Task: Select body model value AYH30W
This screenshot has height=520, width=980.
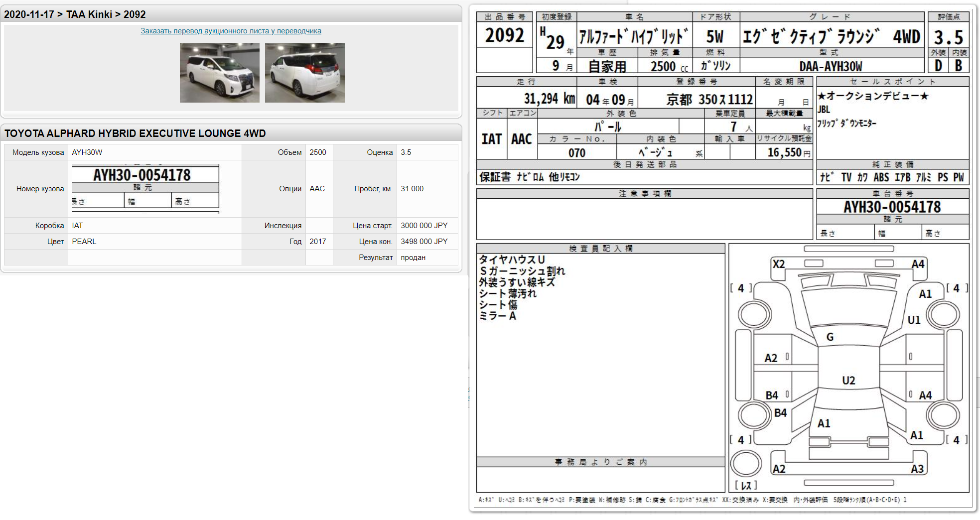Action: [x=87, y=152]
